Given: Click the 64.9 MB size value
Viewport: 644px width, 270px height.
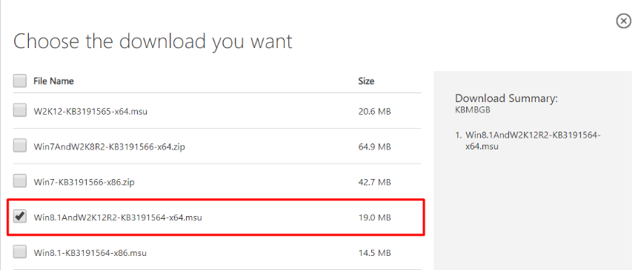Looking at the screenshot, I should 374,146.
